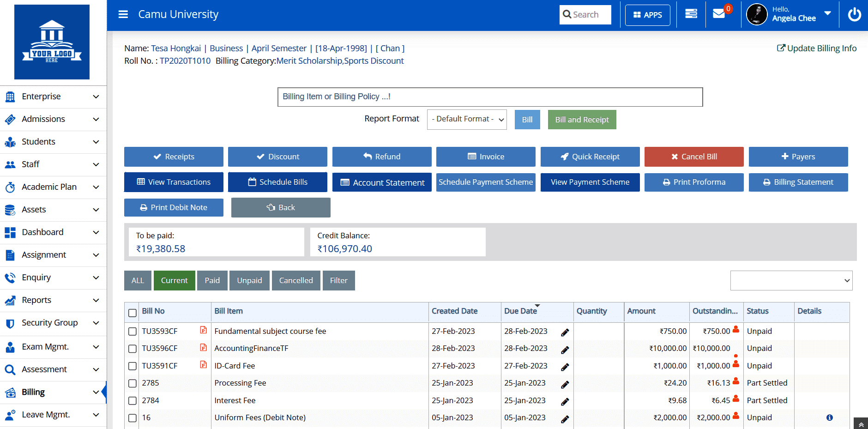Tick the checkbox for bill 2785
This screenshot has width=868, height=429.
[x=133, y=383]
